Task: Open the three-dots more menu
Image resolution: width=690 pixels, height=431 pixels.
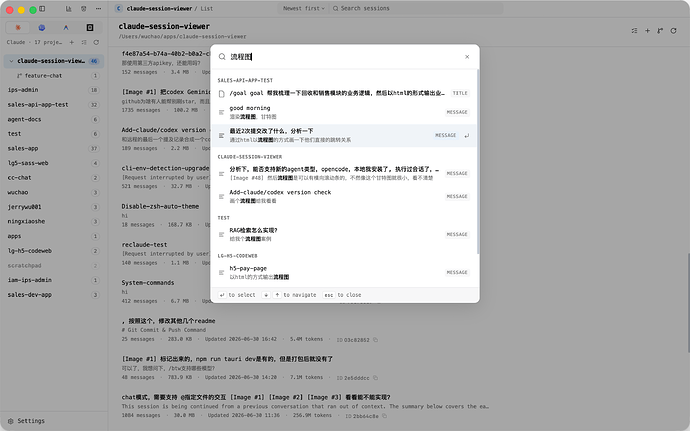Action: [x=98, y=8]
